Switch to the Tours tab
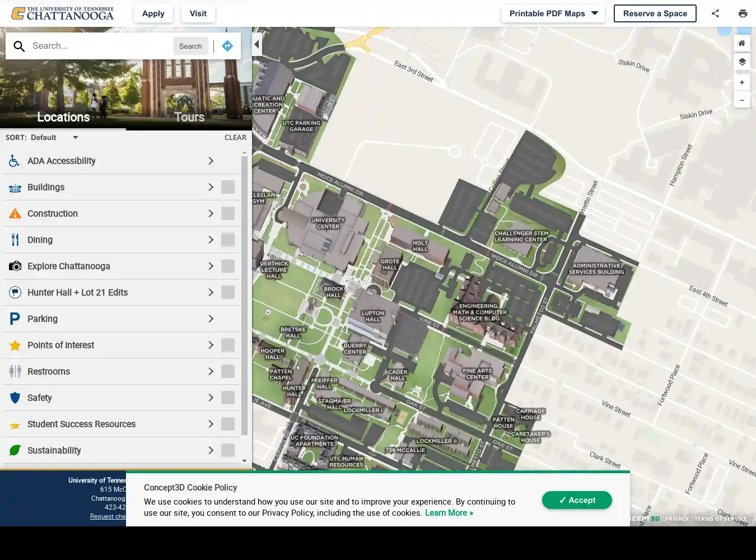The image size is (756, 560). pyautogui.click(x=189, y=117)
